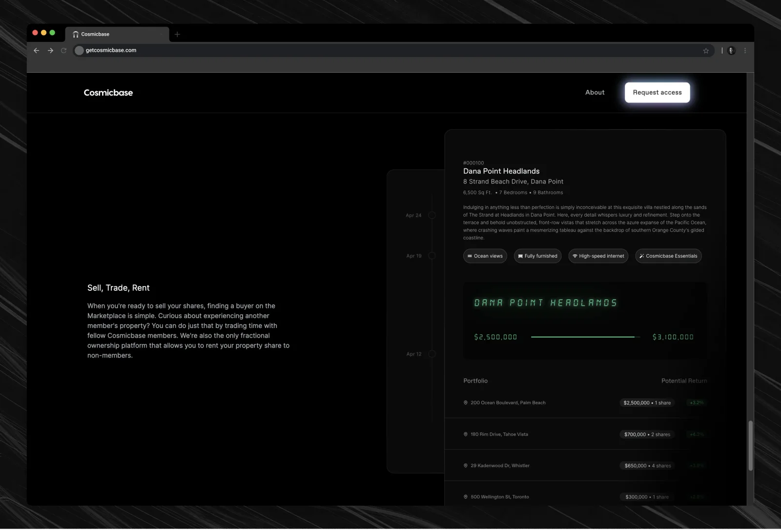Click the Dana Point Headlands title
The image size is (781, 532).
[x=501, y=171]
